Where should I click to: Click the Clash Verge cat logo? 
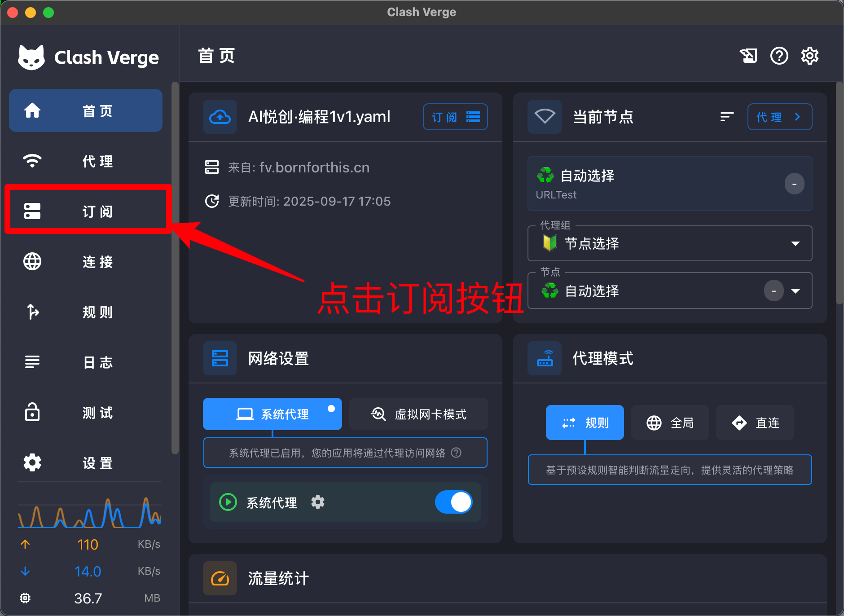tap(31, 57)
